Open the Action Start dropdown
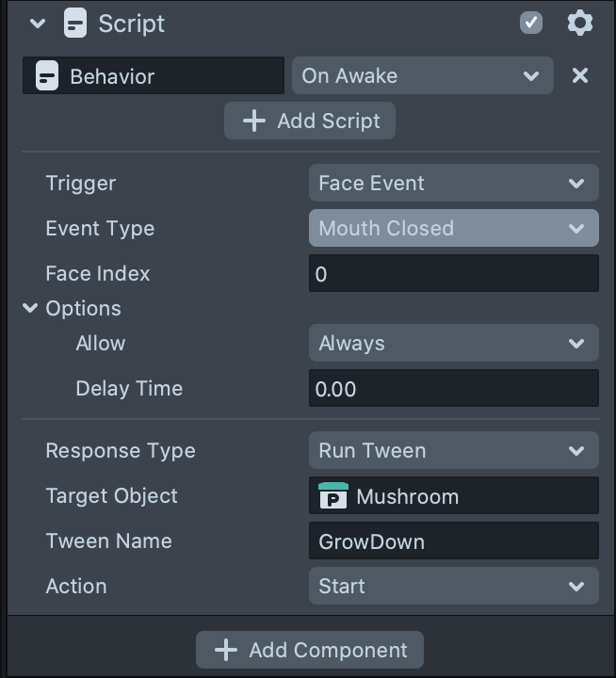The width and height of the screenshot is (616, 678). [x=453, y=587]
